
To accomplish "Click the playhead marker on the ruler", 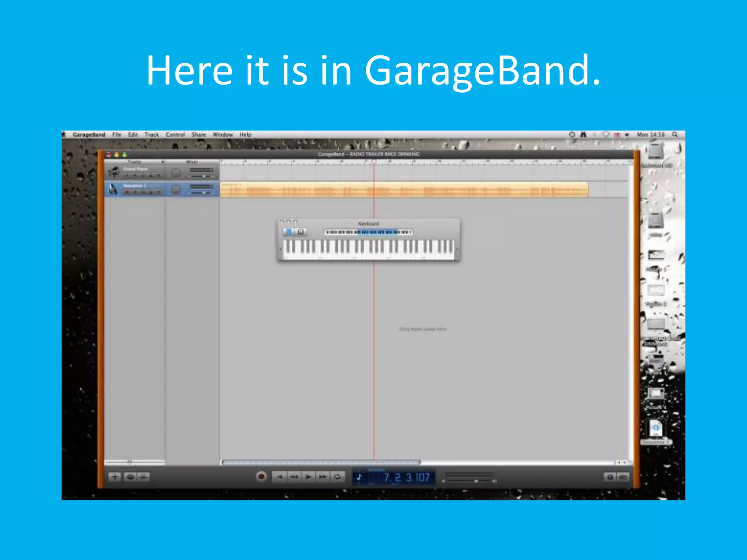I will pyautogui.click(x=374, y=161).
